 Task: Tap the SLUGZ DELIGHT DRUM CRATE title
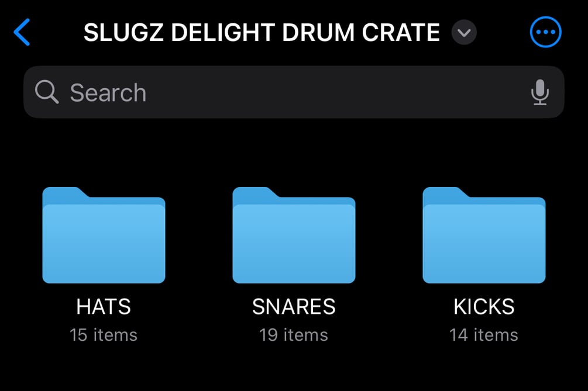click(262, 33)
